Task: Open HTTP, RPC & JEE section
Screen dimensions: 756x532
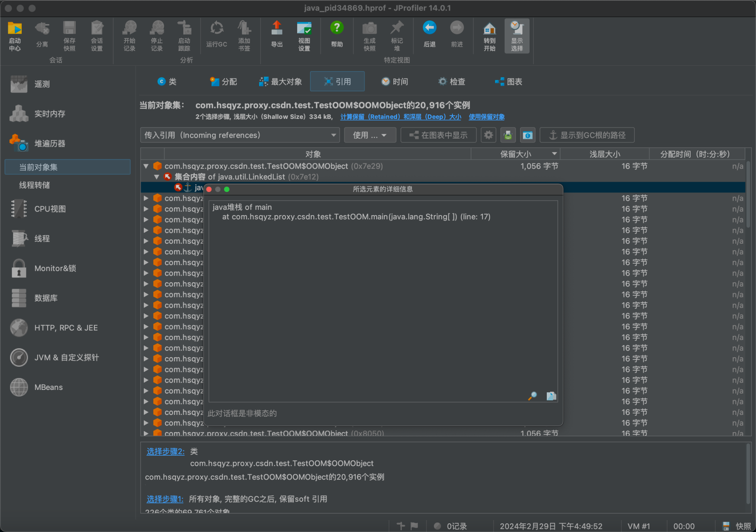Action: click(54, 328)
